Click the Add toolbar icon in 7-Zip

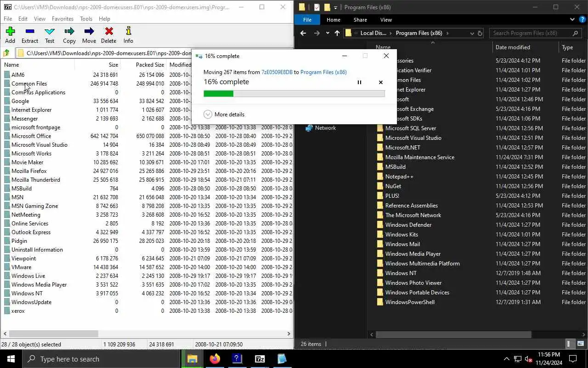10,35
